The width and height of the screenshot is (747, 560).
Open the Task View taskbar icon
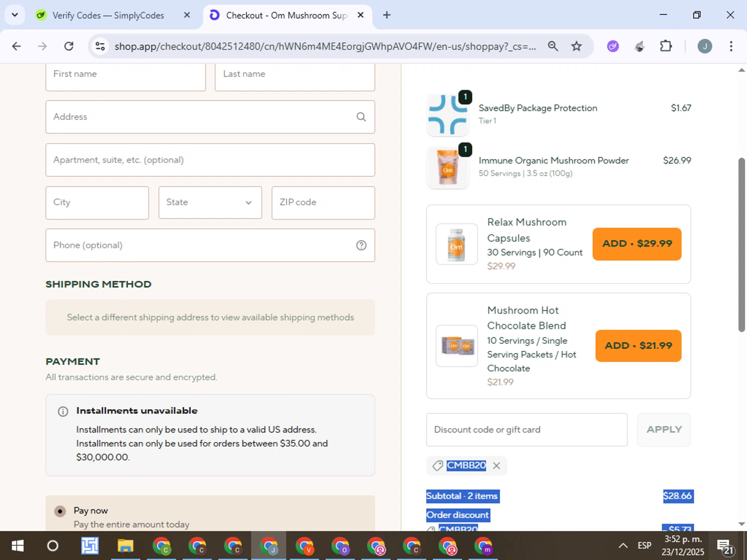point(90,546)
